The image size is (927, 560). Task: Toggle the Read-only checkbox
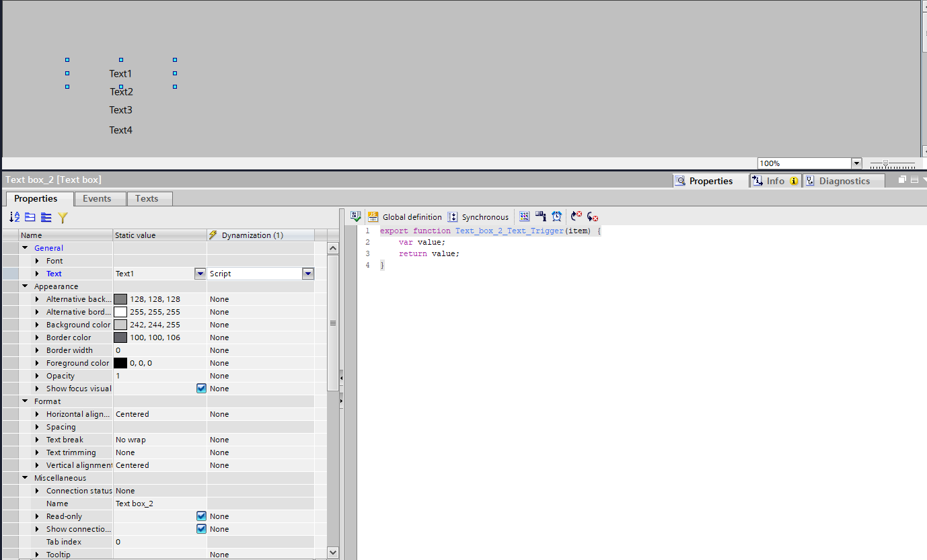[201, 516]
